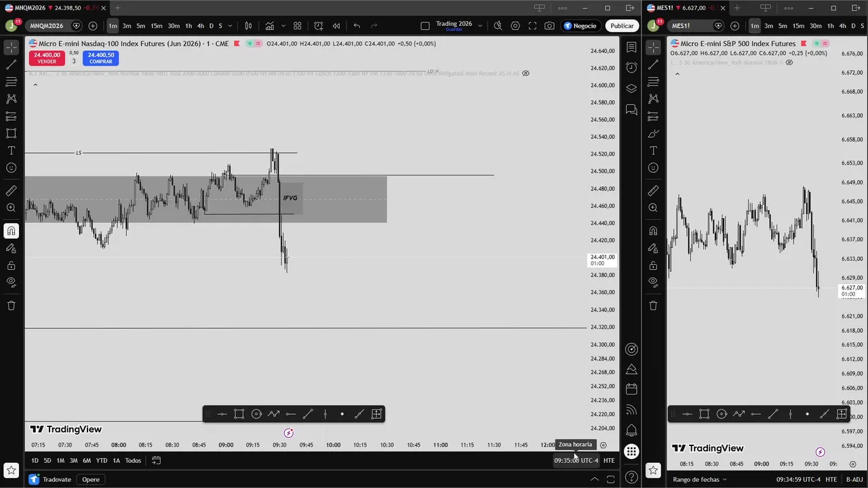The image size is (868, 488).
Task: Open Rango de fechas dropdown in MES1! window
Action: click(x=699, y=480)
